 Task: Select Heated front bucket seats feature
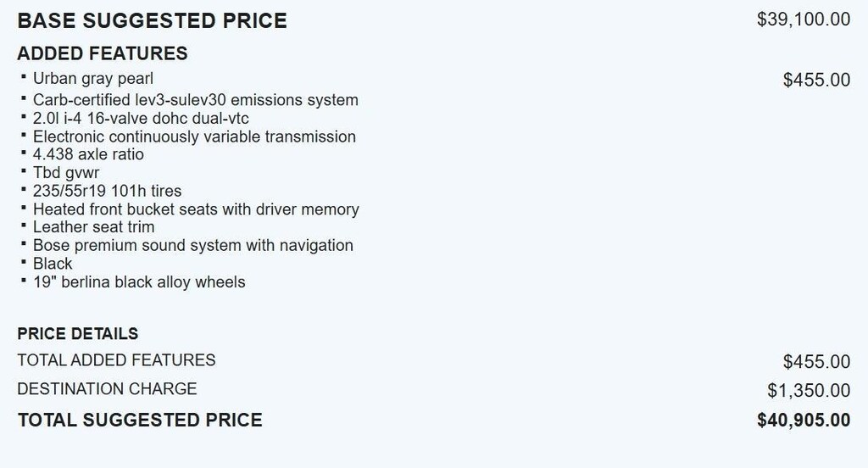pos(196,209)
